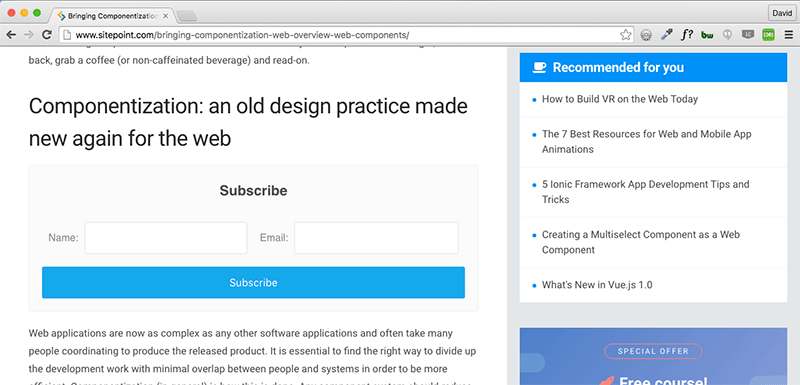Reload the current page

46,35
